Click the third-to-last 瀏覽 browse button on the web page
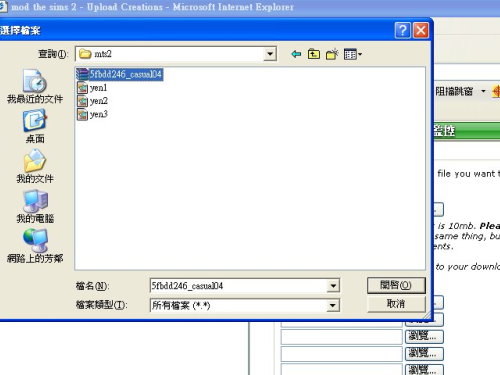Screen dimensions: 500x375 click(x=424, y=337)
